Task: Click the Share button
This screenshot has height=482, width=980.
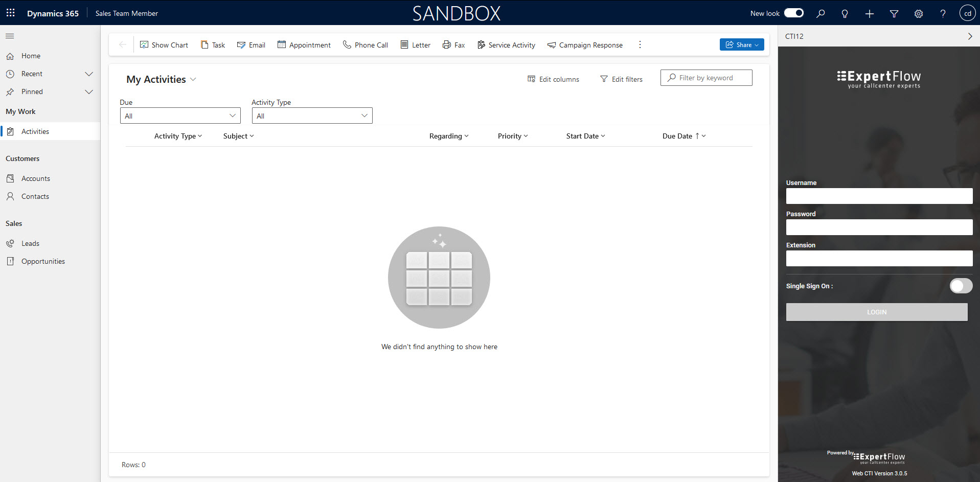Action: (741, 45)
